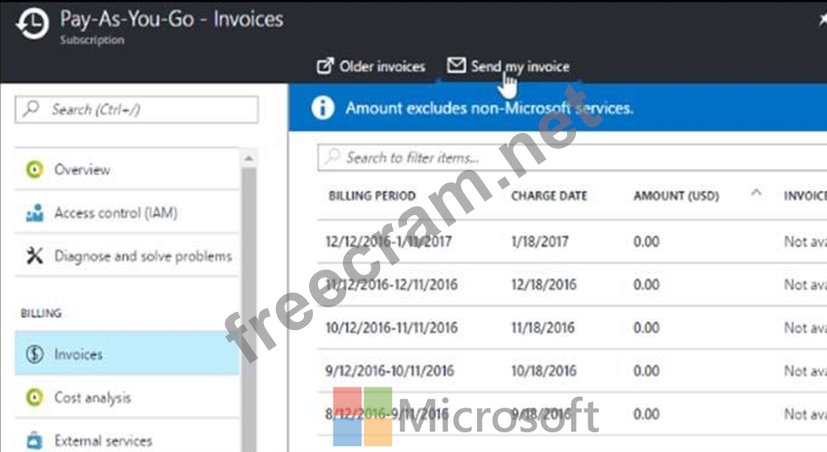Click the Pay-As-You-Go - Invoices title
827x452 pixels.
(x=171, y=19)
